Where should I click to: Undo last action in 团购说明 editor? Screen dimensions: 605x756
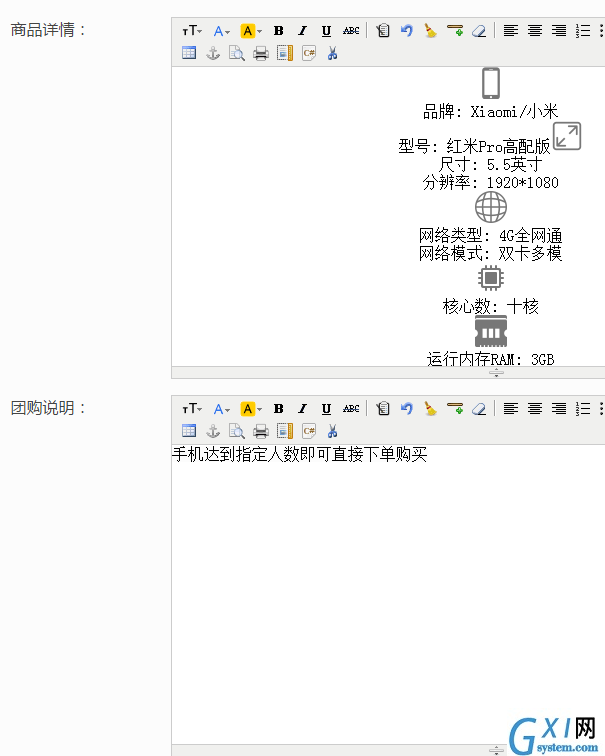click(407, 409)
